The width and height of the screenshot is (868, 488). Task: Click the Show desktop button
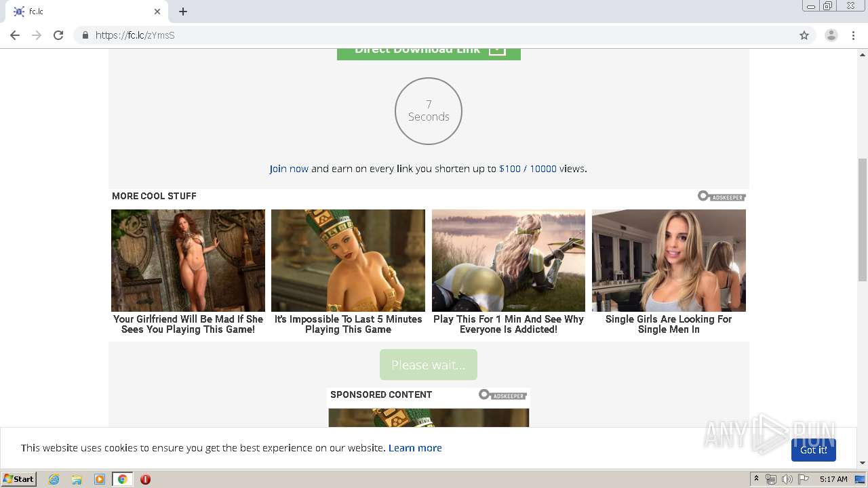point(861,479)
